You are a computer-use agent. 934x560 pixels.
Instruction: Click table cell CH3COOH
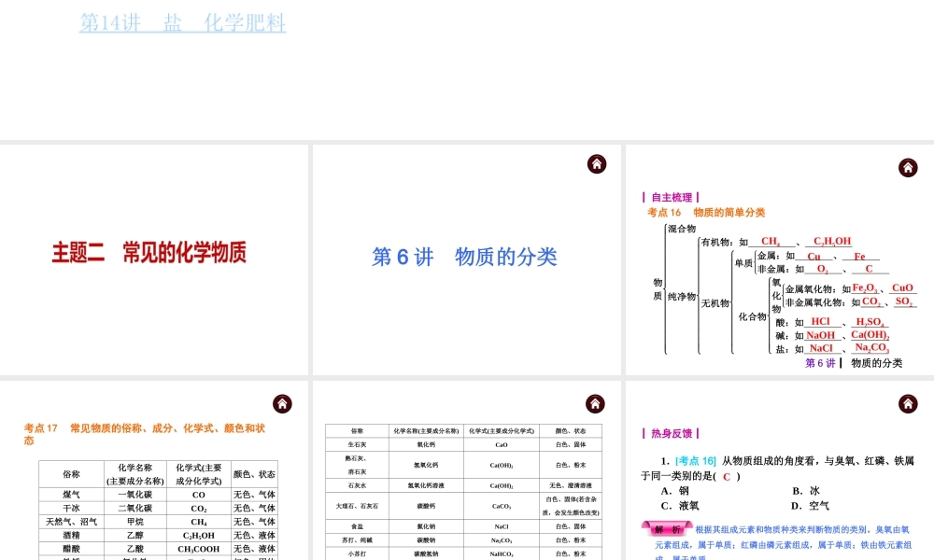(198, 550)
